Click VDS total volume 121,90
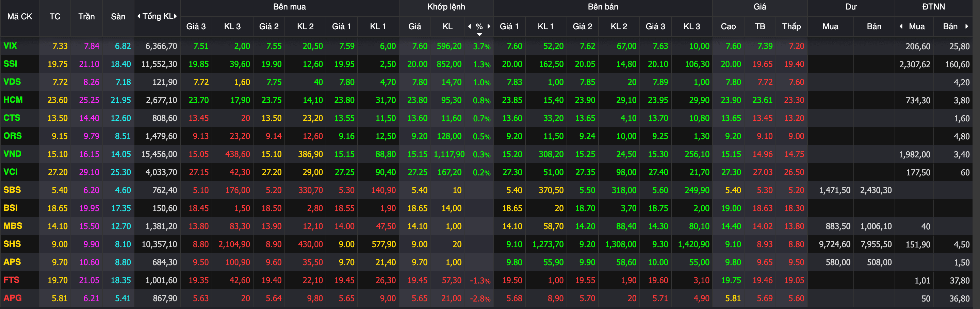 click(164, 82)
